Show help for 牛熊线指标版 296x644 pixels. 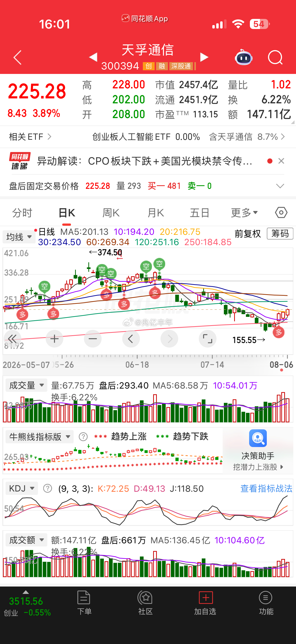(83, 437)
